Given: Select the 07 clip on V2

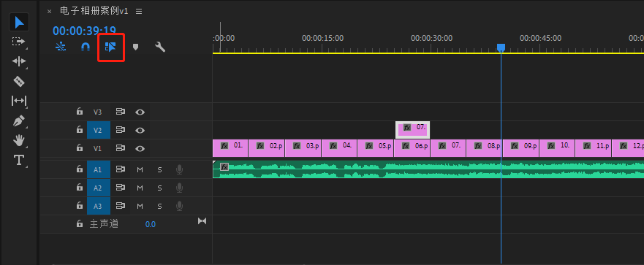Looking at the screenshot, I should point(413,130).
